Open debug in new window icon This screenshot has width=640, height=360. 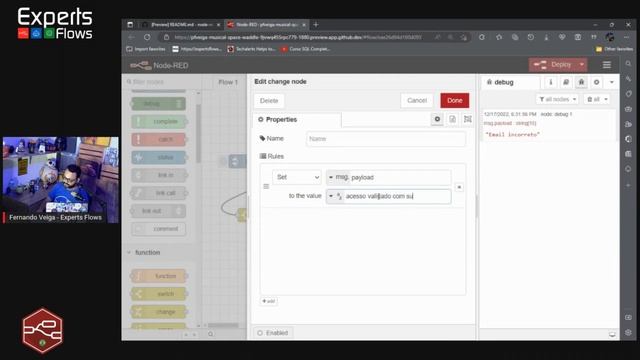coord(612,334)
